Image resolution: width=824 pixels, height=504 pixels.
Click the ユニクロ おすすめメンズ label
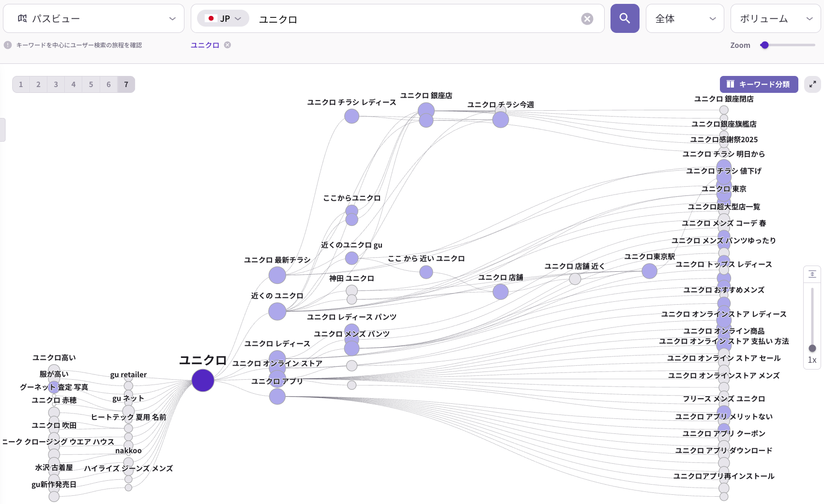pyautogui.click(x=724, y=290)
